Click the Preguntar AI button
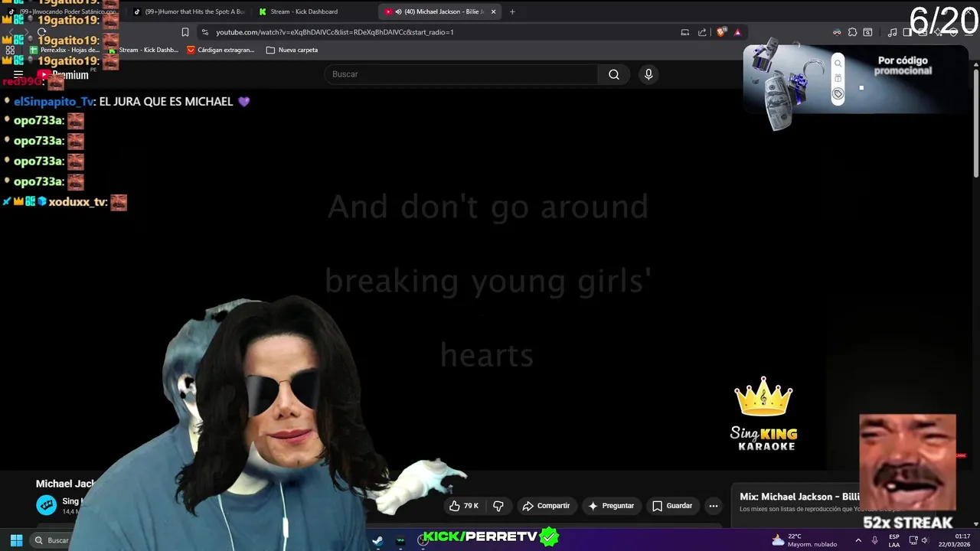 pyautogui.click(x=610, y=506)
